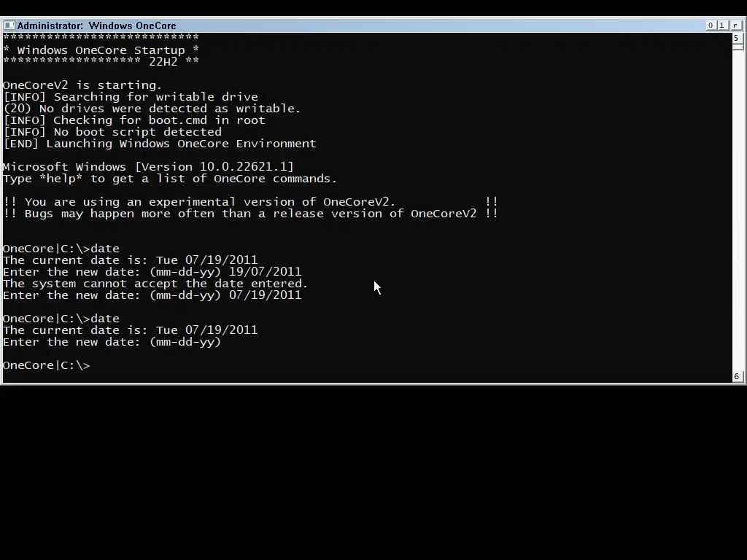Click the final 'OneCore|C:\>' prompt
This screenshot has width=747, height=560.
(46, 365)
